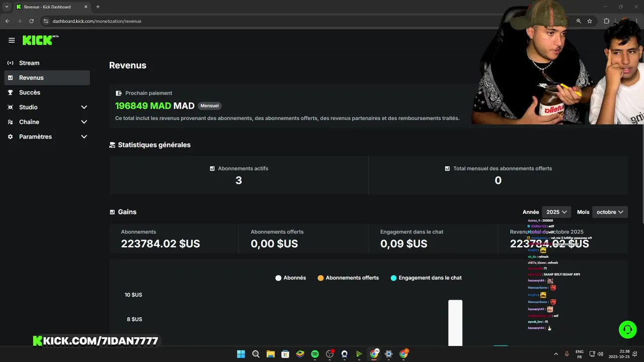Click the zoom magnifier icon in address bar
Viewport: 644px width, 362px height.
[579, 21]
